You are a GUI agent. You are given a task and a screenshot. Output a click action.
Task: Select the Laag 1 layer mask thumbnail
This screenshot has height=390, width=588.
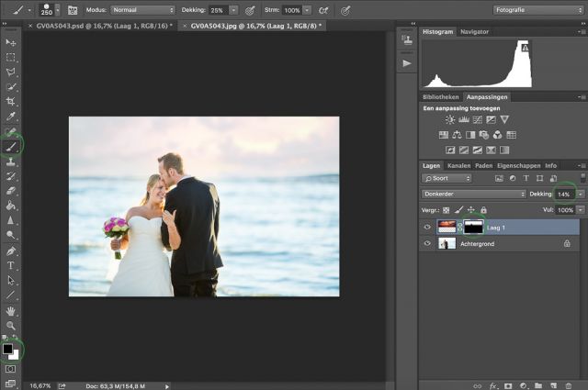(x=473, y=227)
